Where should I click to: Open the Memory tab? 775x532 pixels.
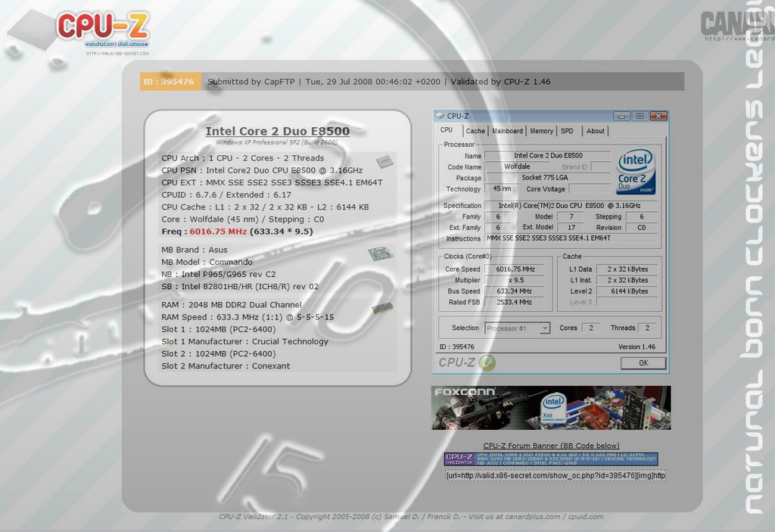point(541,131)
